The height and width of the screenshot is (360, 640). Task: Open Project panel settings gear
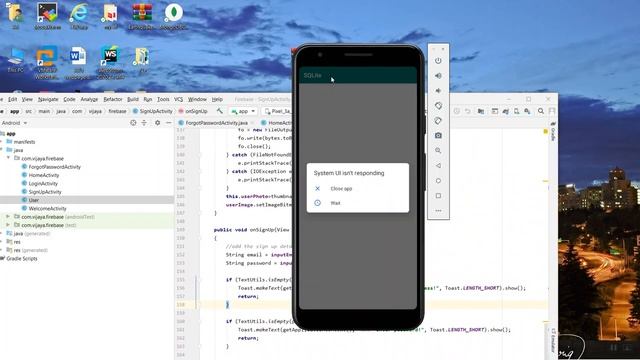click(x=158, y=123)
